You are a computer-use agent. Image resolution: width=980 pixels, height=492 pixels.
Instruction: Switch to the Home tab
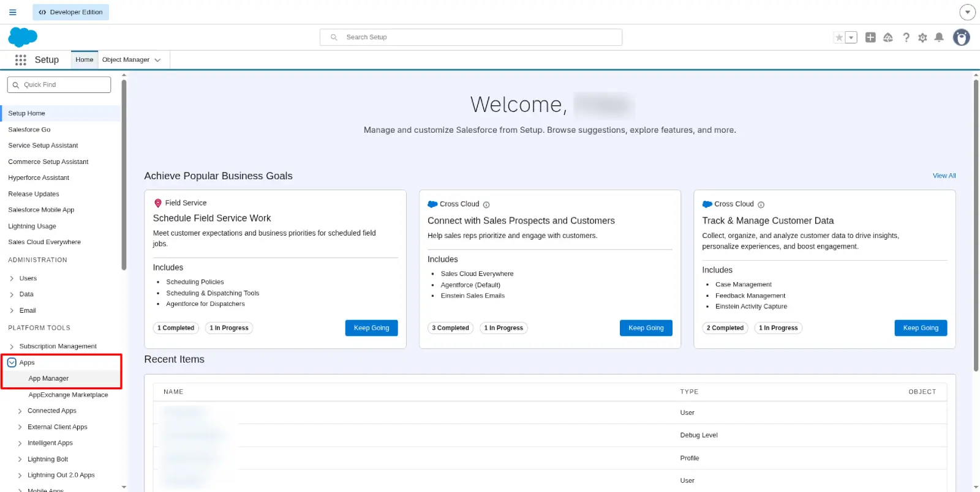85,60
